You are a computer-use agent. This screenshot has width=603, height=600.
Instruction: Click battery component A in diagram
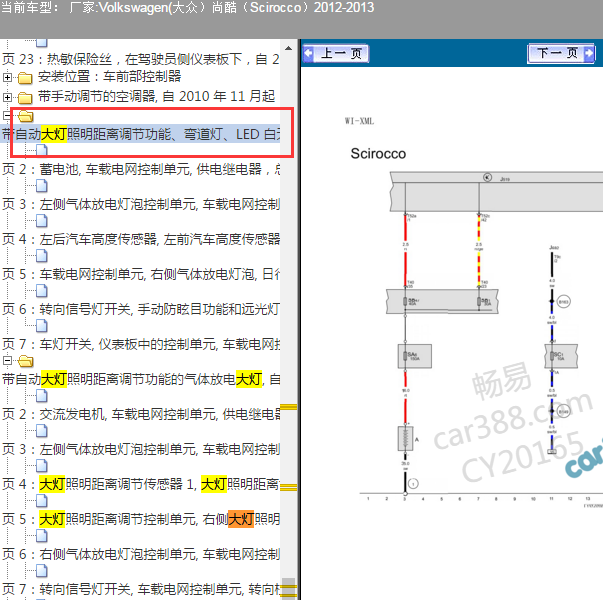(x=406, y=438)
